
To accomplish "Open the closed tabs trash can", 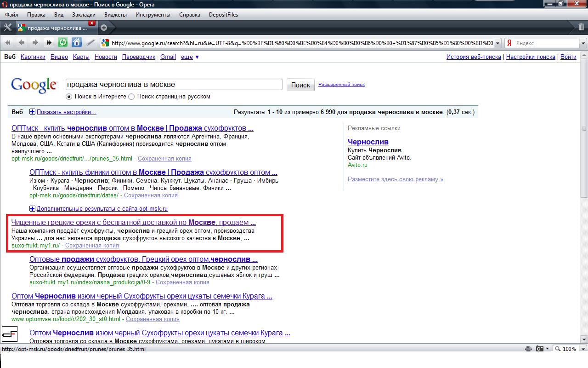I will pos(582,28).
